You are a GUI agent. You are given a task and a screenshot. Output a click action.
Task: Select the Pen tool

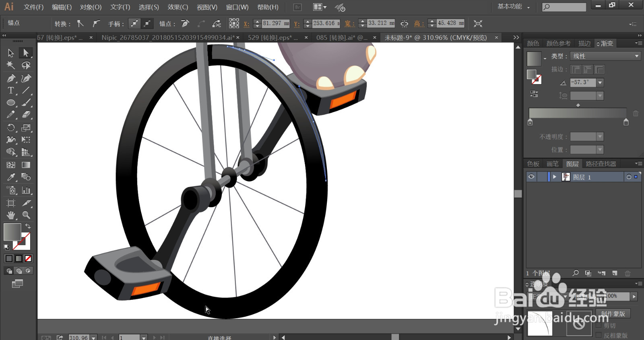pos(11,78)
